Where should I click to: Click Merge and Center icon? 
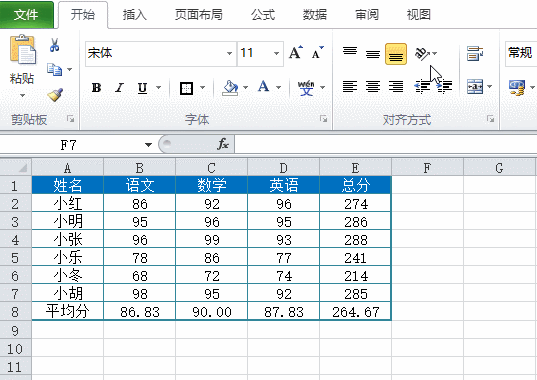pos(475,86)
